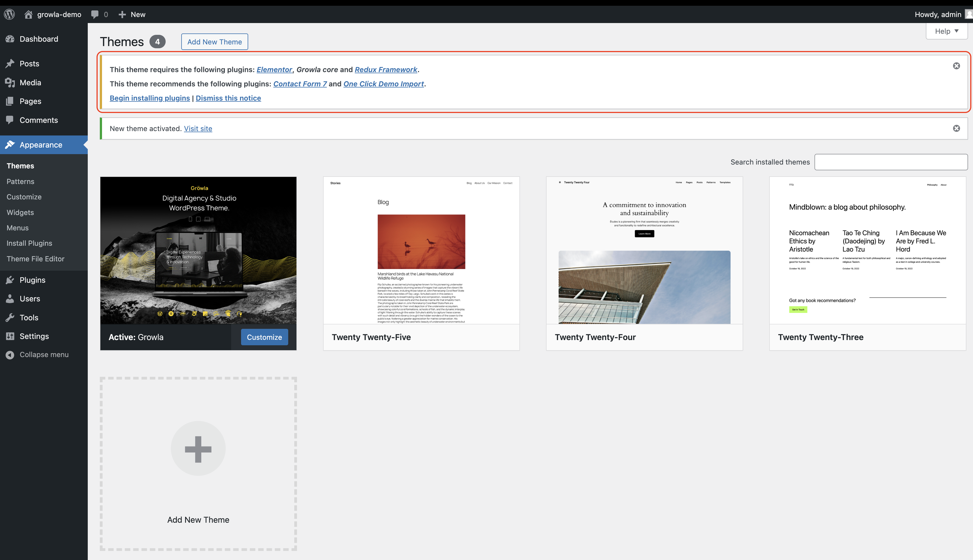Click the Add New Theme tile label

198,520
